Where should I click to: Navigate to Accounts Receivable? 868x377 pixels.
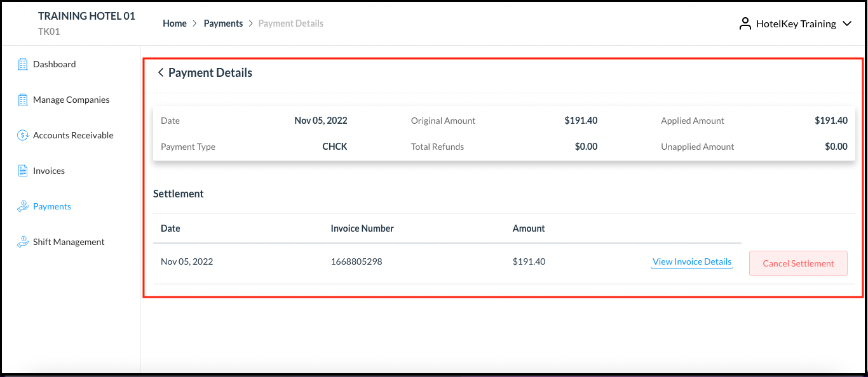(73, 135)
